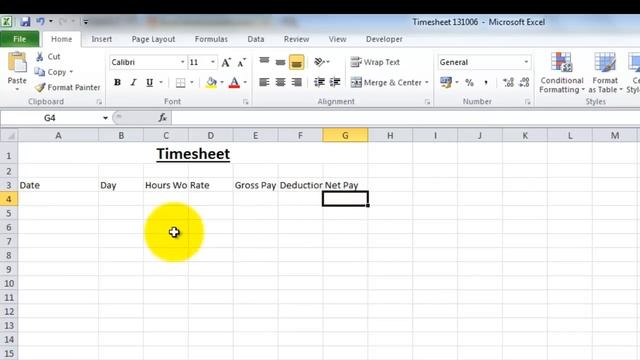
Task: Open the Name Box dropdown arrow
Action: [x=105, y=118]
